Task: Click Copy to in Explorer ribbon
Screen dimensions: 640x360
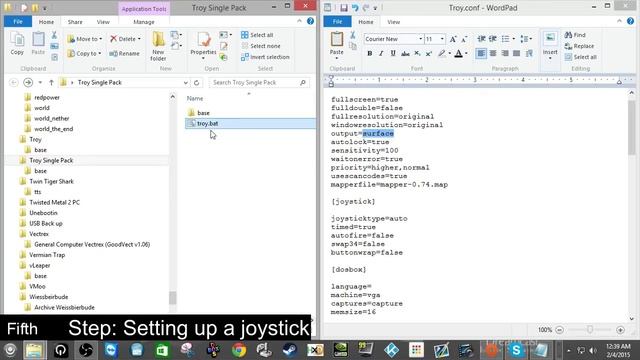Action: pyautogui.click(x=84, y=53)
